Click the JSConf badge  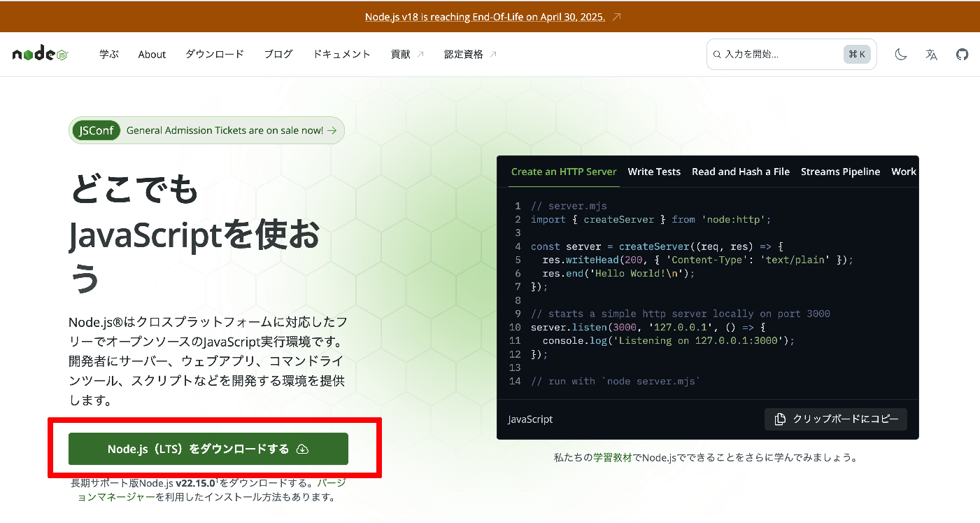[x=97, y=130]
